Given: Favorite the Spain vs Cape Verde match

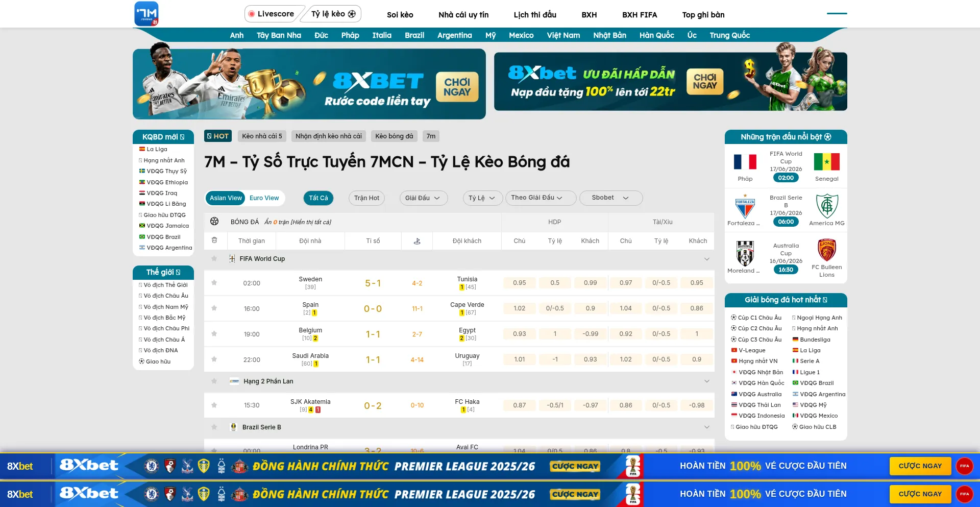Looking at the screenshot, I should (214, 308).
